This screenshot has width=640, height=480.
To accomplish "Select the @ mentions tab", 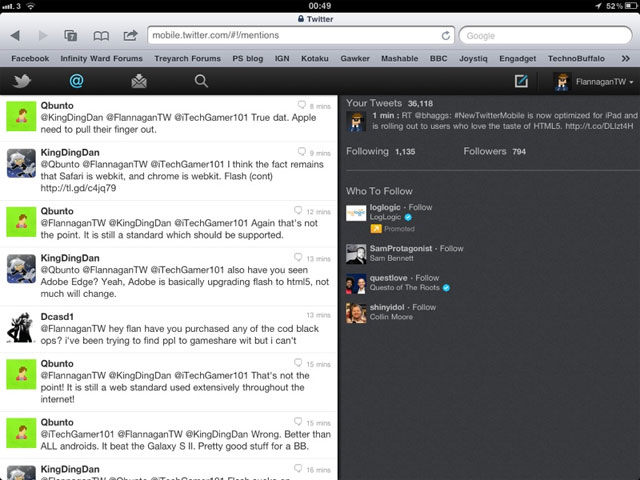I will pyautogui.click(x=76, y=81).
